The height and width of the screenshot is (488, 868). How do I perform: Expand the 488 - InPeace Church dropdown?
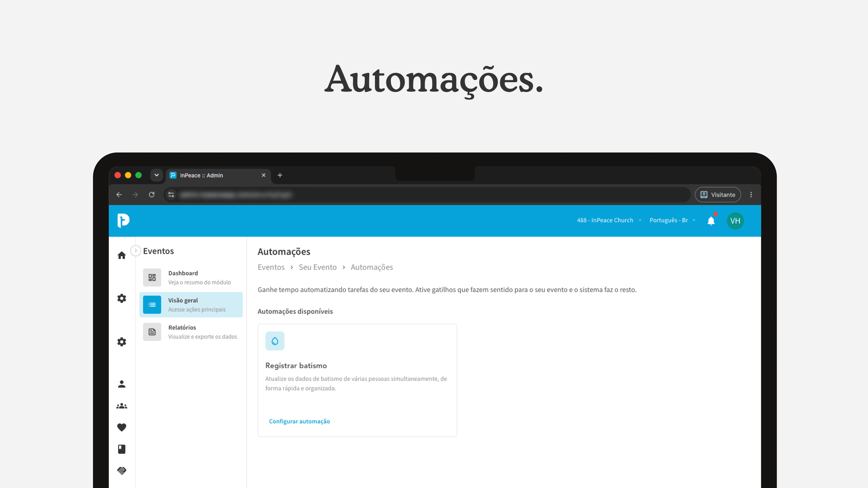pos(609,220)
